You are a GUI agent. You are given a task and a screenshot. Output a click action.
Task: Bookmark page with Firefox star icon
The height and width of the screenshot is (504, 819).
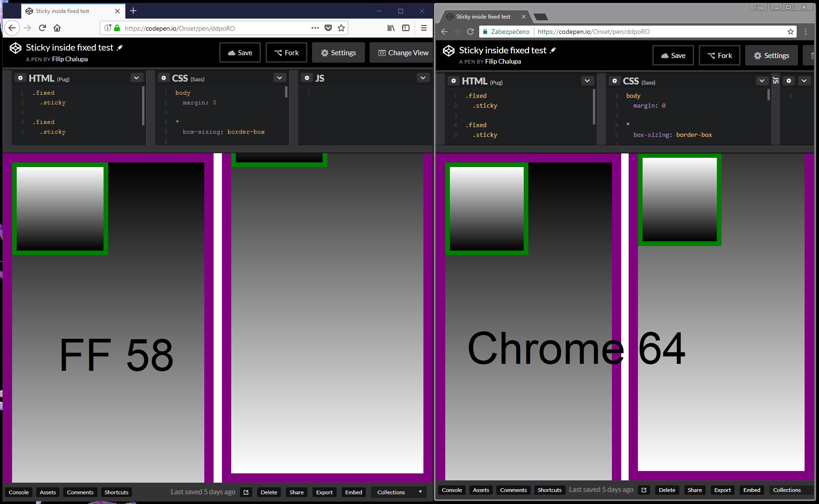(341, 28)
